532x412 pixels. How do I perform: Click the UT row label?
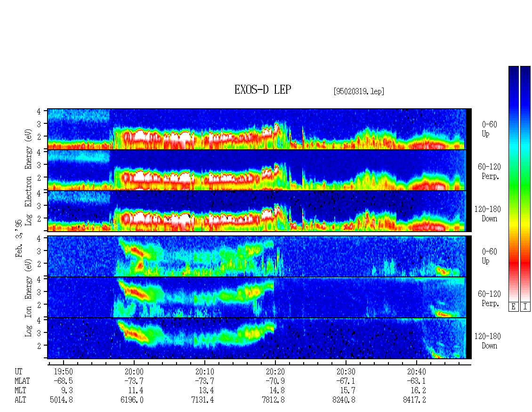pos(18,372)
